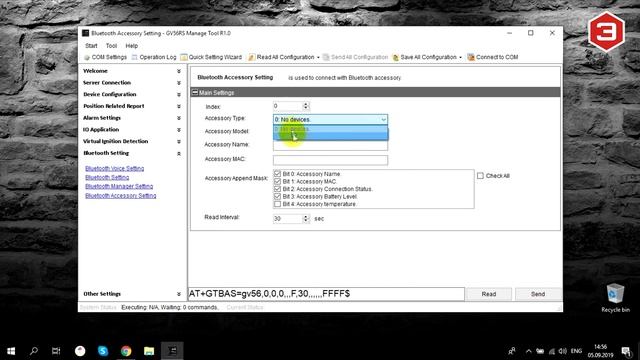Select '0: No devices' option in list
640x360 pixels.
tap(330, 129)
